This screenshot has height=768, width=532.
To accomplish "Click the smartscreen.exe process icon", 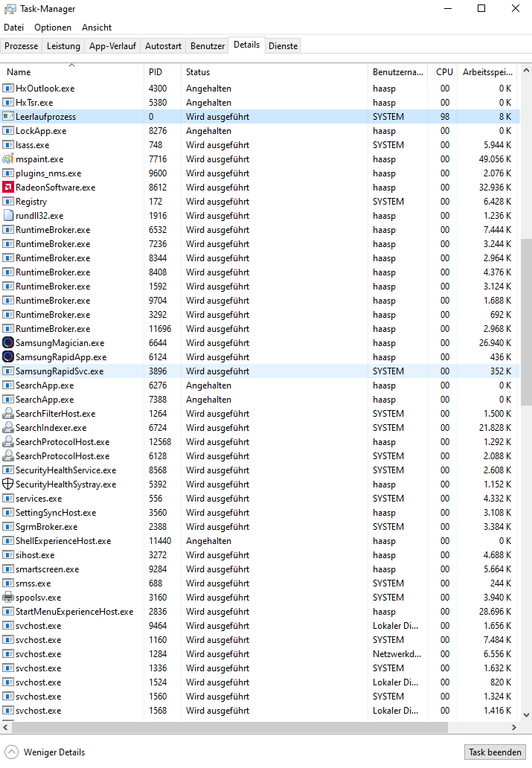I will pyautogui.click(x=8, y=569).
